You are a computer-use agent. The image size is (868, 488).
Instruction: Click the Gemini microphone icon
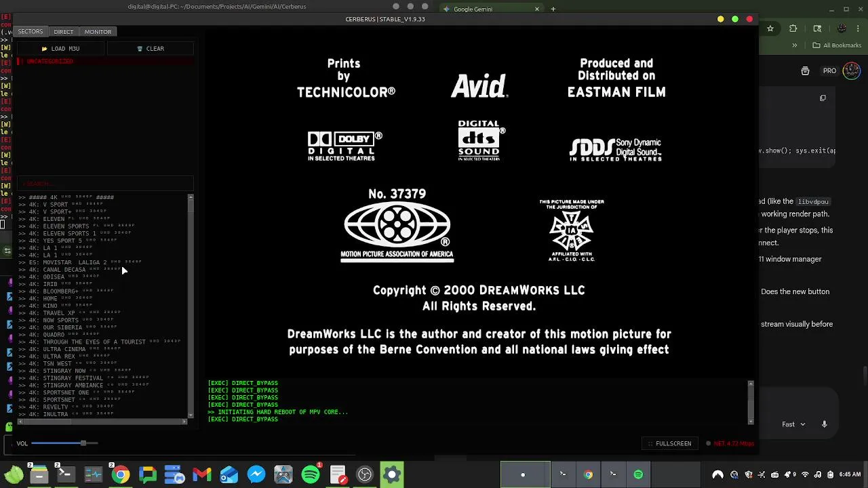point(825,424)
